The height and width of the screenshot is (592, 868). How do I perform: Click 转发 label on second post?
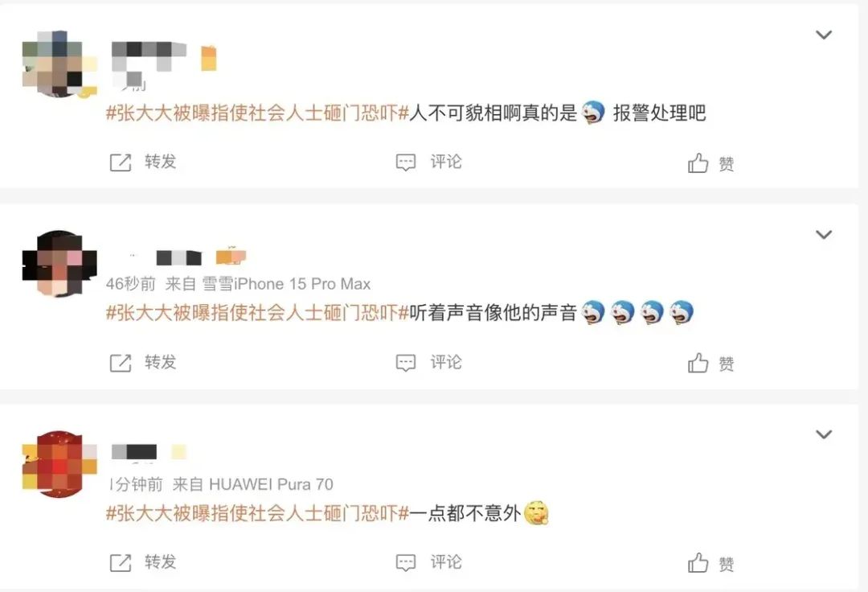[161, 362]
